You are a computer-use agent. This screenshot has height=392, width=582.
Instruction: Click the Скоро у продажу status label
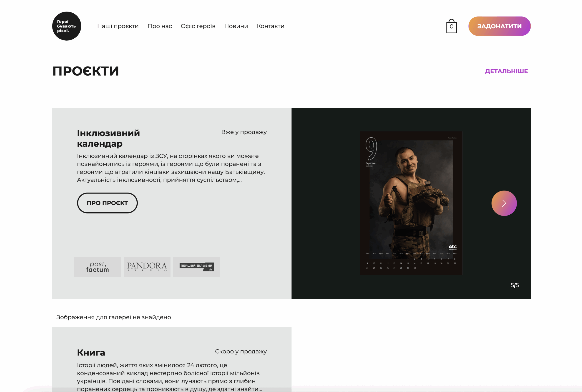click(241, 351)
